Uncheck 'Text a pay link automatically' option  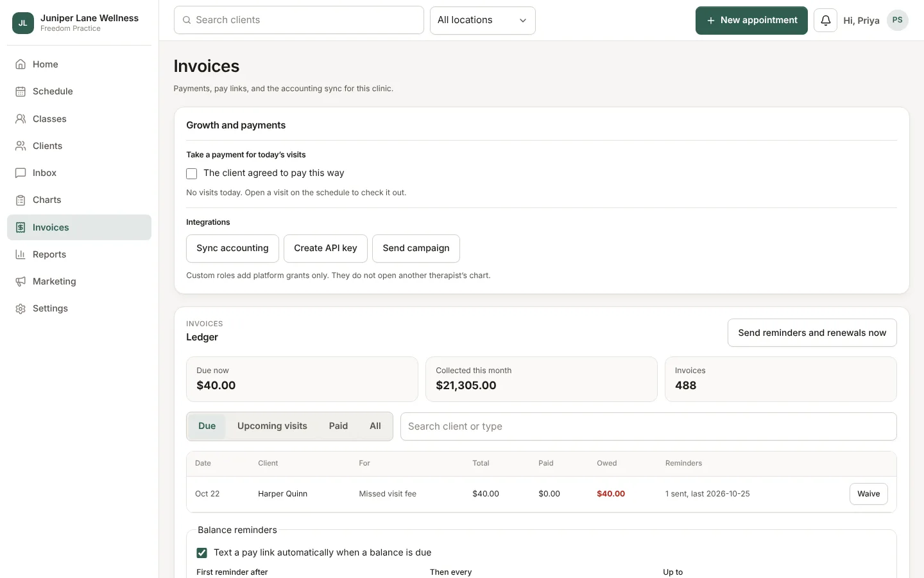coord(201,553)
